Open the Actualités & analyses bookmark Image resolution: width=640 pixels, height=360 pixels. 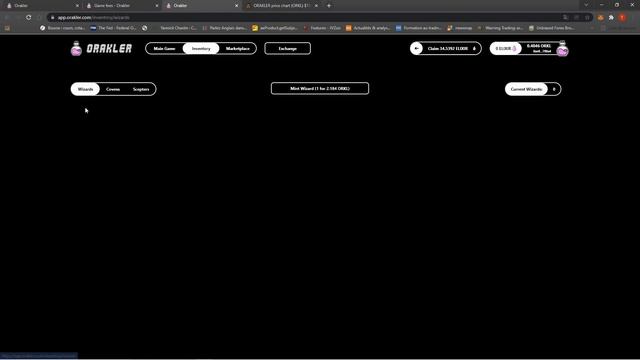(x=368, y=28)
